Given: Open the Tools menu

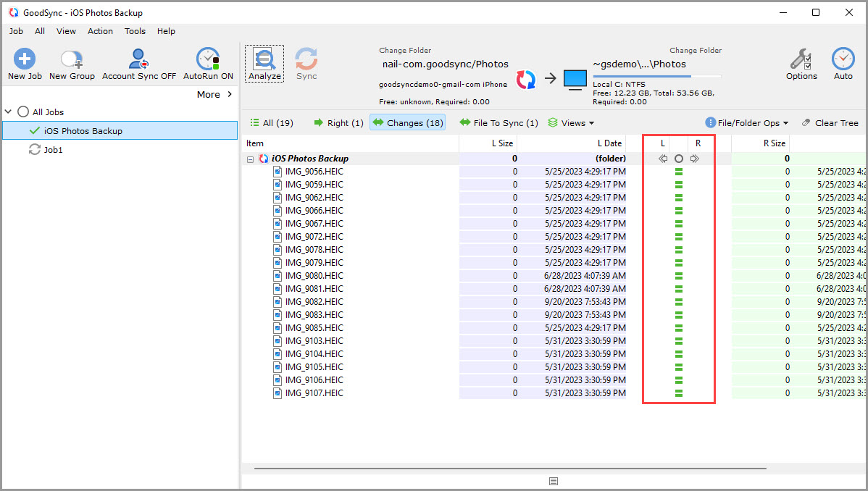Looking at the screenshot, I should pyautogui.click(x=135, y=31).
